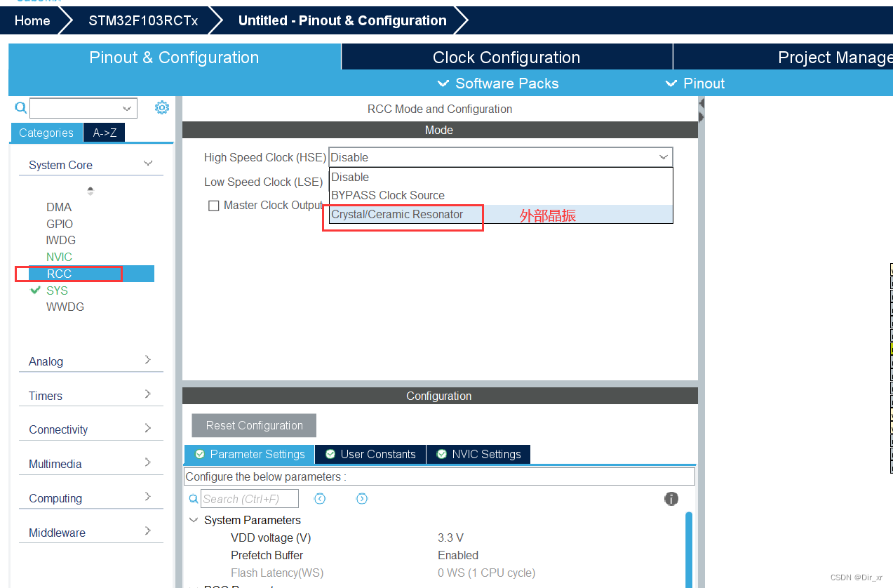The height and width of the screenshot is (588, 893).
Task: Open the Pinout menu
Action: point(694,83)
